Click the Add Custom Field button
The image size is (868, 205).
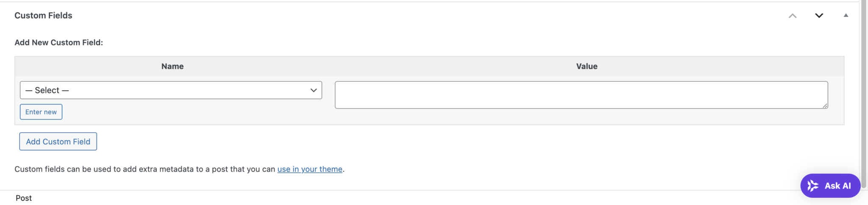click(58, 141)
